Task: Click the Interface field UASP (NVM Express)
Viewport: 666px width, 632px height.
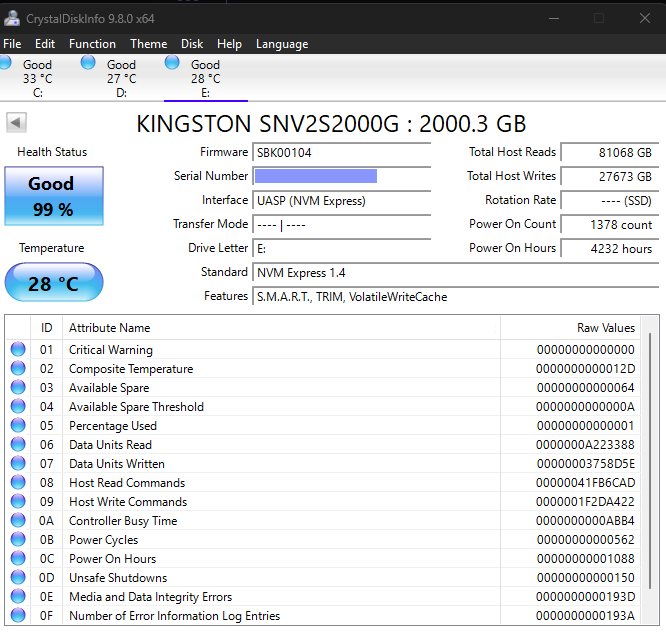Action: pyautogui.click(x=342, y=200)
